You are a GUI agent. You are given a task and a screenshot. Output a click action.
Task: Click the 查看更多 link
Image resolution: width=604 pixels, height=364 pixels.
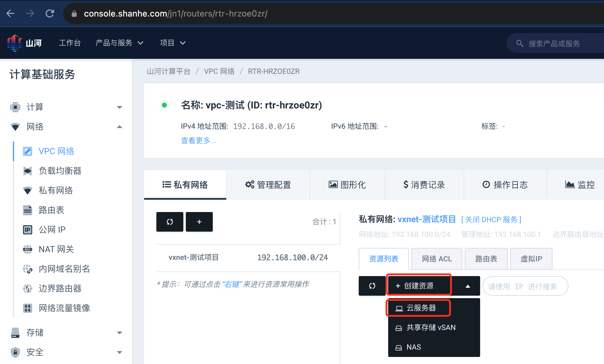click(x=198, y=141)
